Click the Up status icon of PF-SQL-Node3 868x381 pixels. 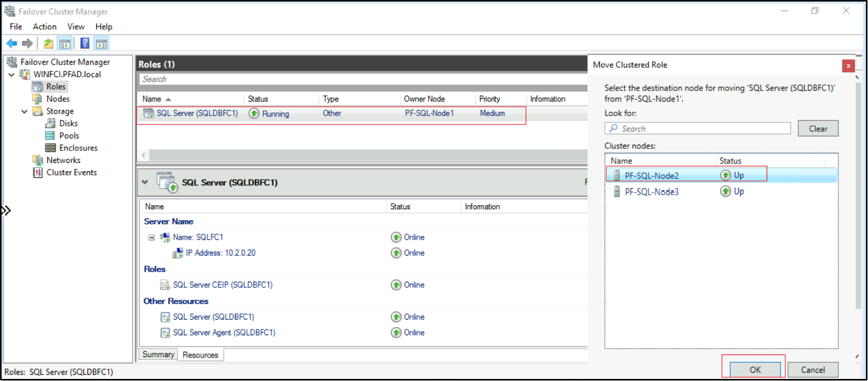(x=726, y=192)
